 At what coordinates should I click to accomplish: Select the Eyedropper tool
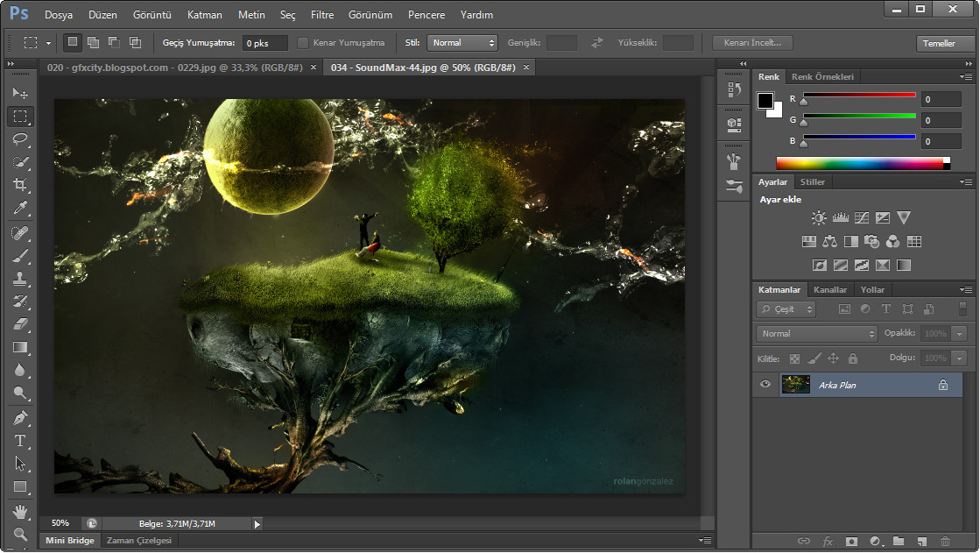click(x=20, y=208)
